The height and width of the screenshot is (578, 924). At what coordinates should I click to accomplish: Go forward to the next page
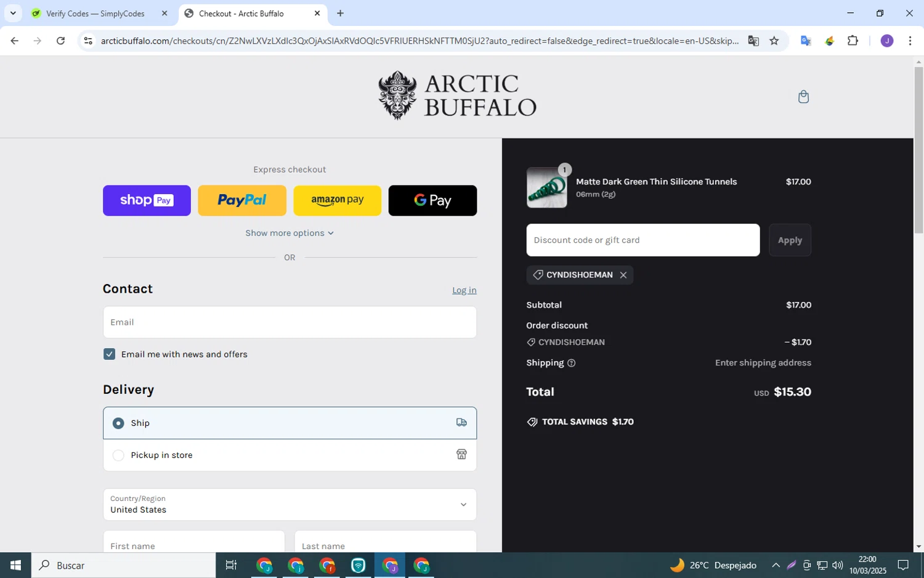click(x=38, y=41)
